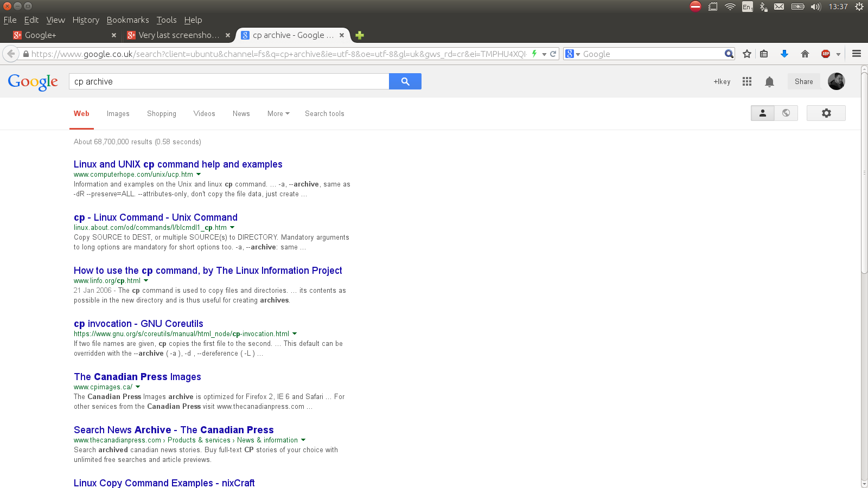868x488 pixels.
Task: Expand cpimages.ca result options arrow
Action: pos(138,387)
